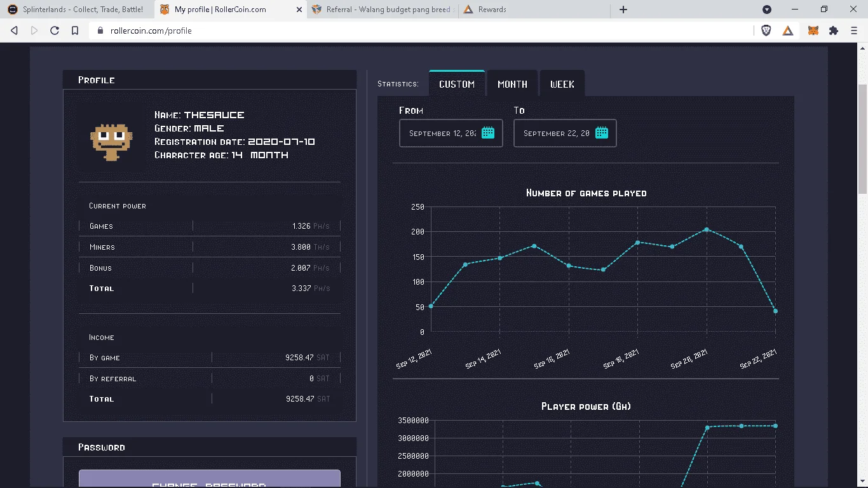Open the browser hamburger menu
This screenshot has width=868, height=488.
[x=854, y=30]
